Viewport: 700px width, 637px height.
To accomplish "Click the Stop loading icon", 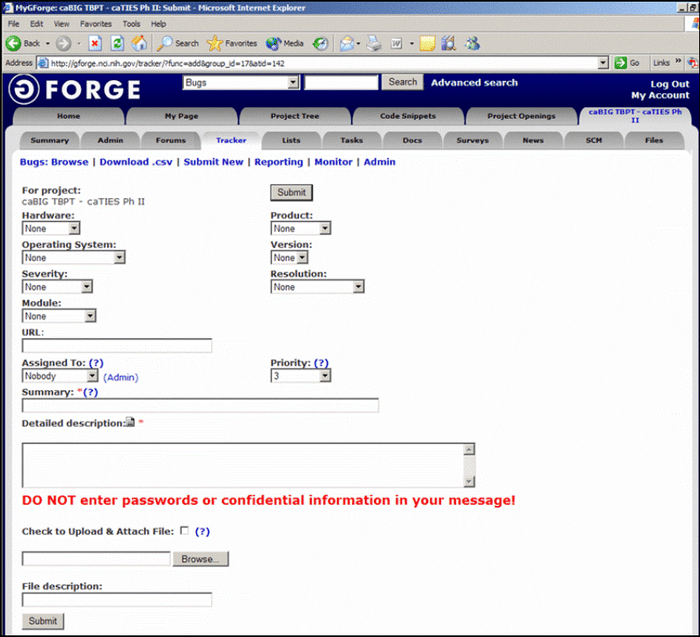I will click(x=95, y=43).
